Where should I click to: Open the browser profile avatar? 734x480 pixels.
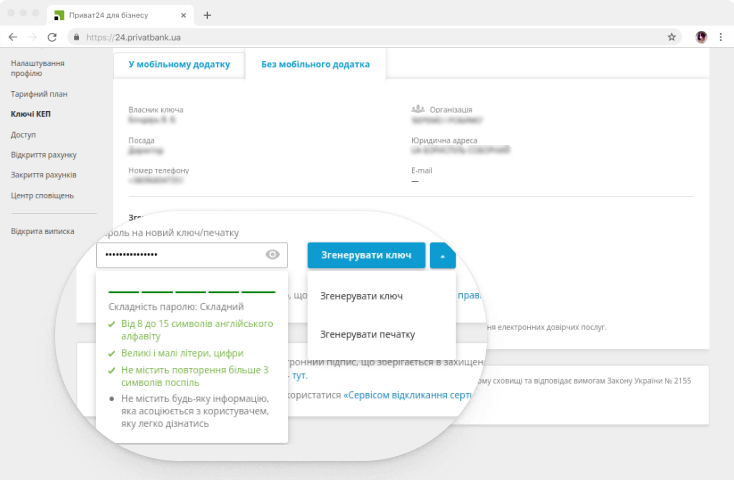point(702,36)
